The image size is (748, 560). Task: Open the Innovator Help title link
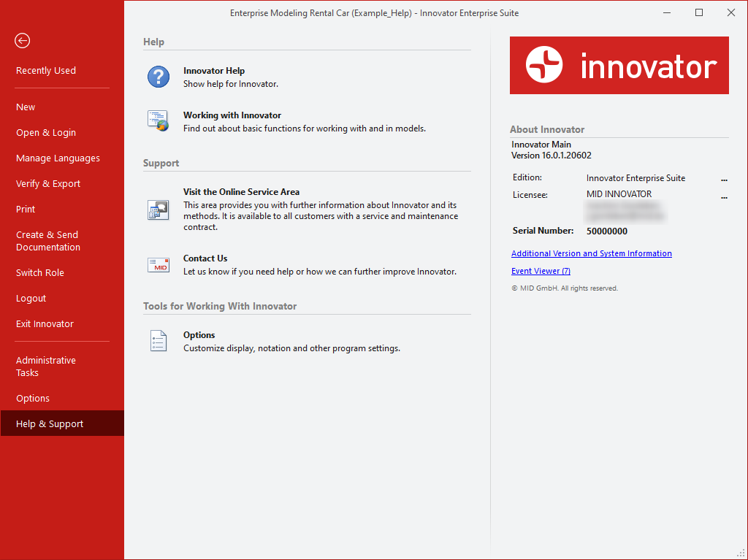[214, 71]
